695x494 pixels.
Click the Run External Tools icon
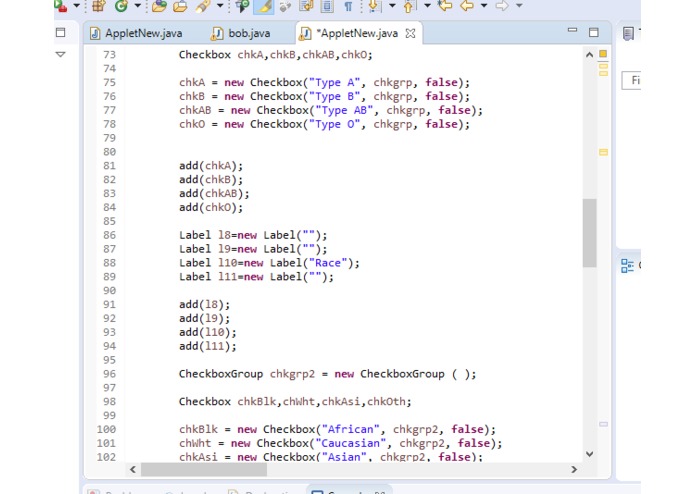pos(61,6)
